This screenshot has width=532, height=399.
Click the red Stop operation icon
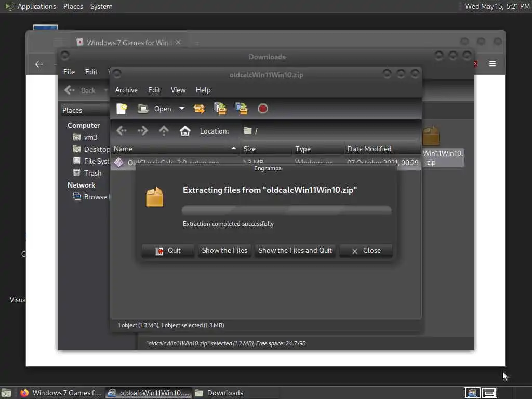pos(262,109)
